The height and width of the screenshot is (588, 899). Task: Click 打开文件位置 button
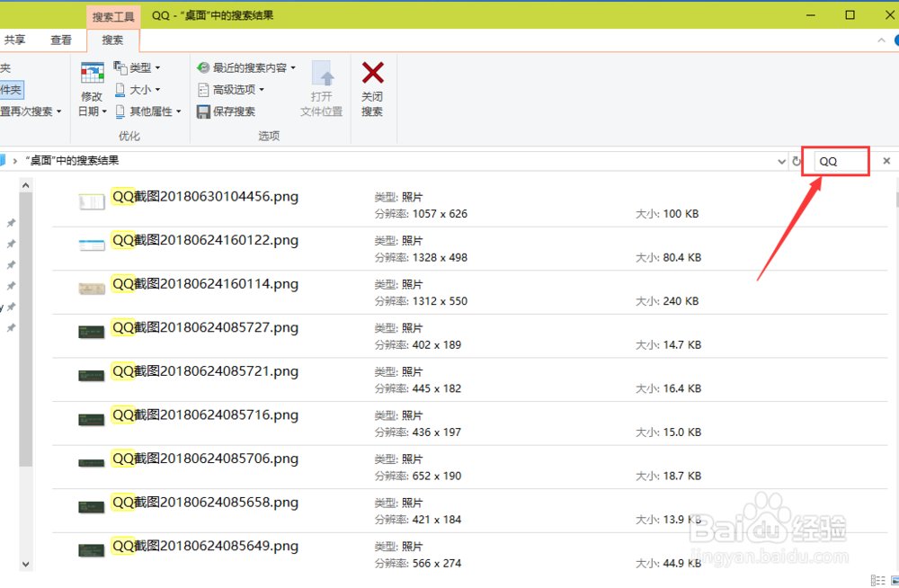[321, 89]
